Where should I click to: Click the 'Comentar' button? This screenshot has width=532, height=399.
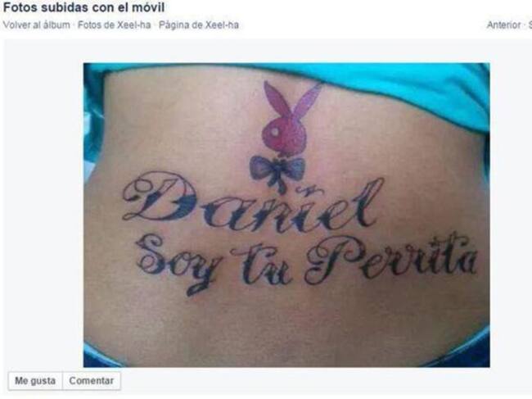pyautogui.click(x=92, y=381)
